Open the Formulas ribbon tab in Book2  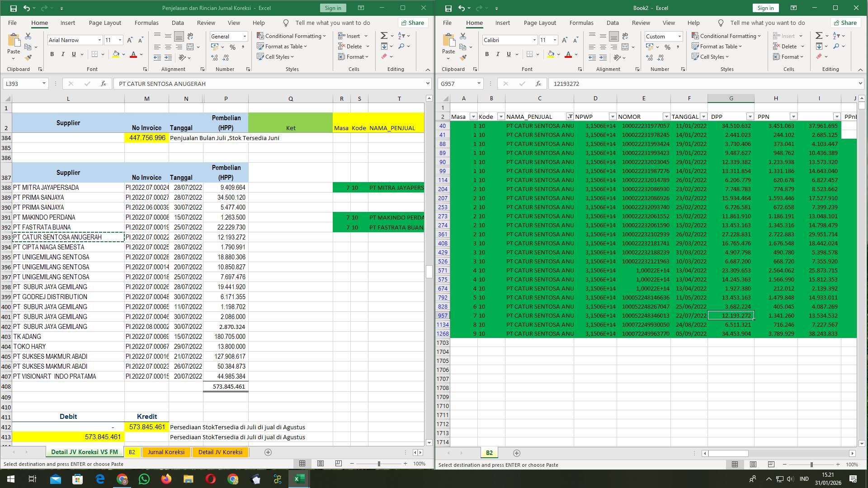pyautogui.click(x=582, y=23)
